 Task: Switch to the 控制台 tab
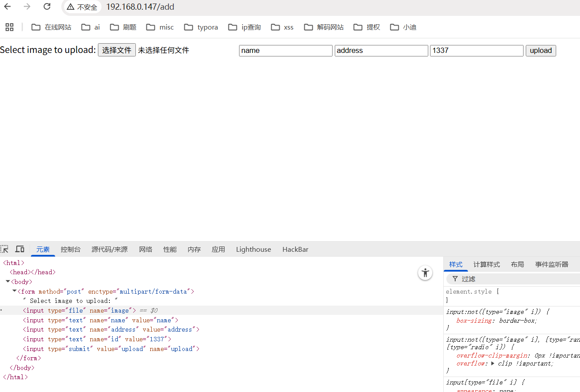(x=71, y=250)
